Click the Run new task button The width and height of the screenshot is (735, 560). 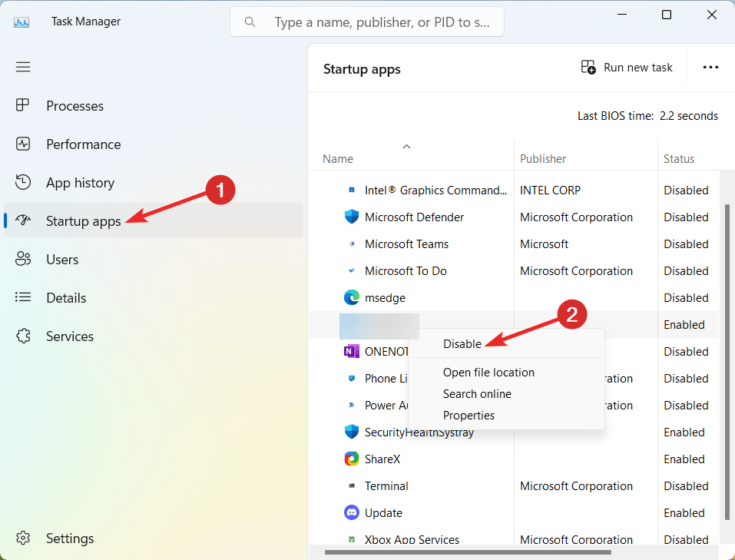(x=627, y=67)
